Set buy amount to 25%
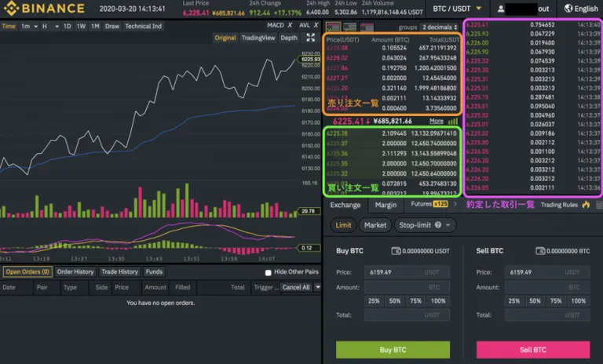The width and height of the screenshot is (603, 364). (x=374, y=301)
